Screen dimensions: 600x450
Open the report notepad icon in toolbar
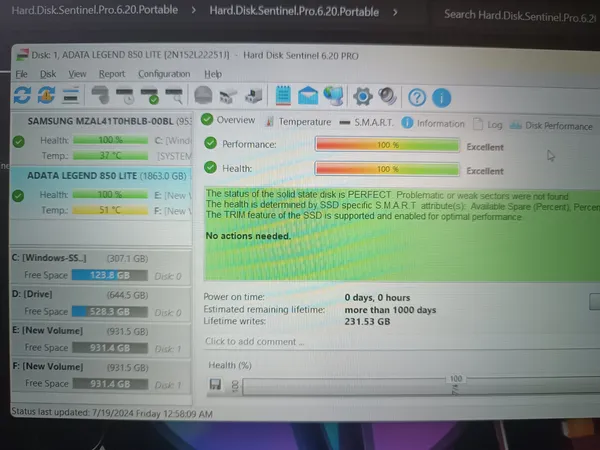point(283,96)
